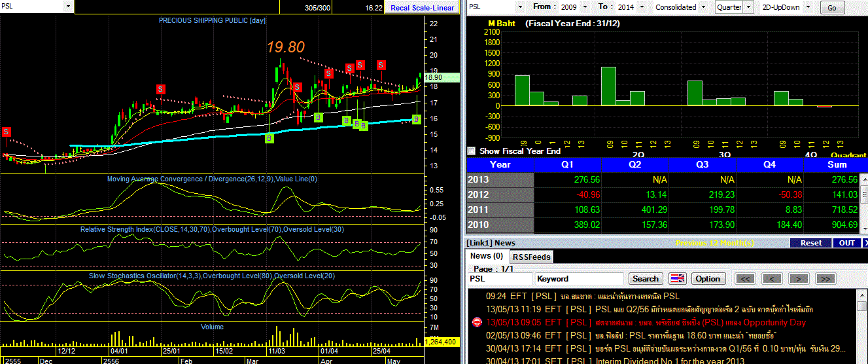Screen dimensions: 868x364
Task: Click the news Search button
Action: [x=646, y=279]
